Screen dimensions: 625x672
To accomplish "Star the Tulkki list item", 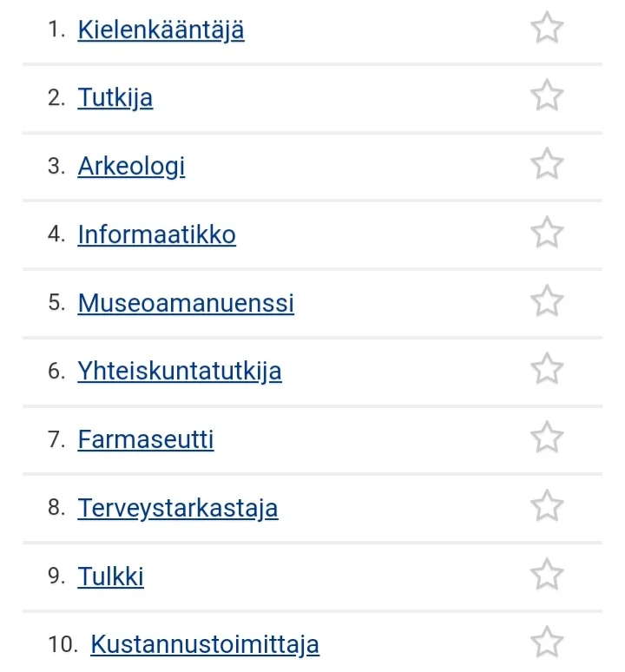I will 547,575.
